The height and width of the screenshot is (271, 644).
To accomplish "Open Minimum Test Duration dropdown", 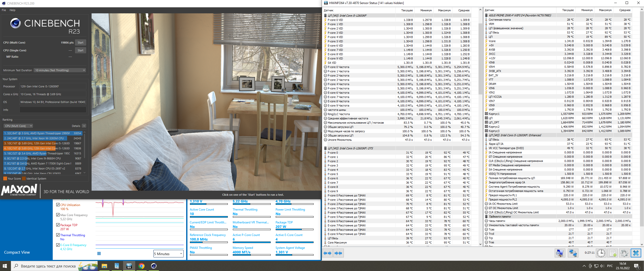I will click(60, 70).
